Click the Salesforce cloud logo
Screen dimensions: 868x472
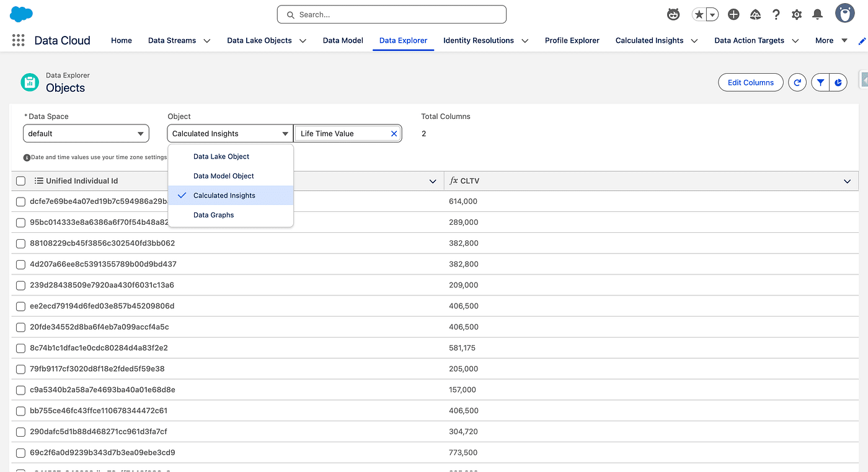click(x=22, y=14)
